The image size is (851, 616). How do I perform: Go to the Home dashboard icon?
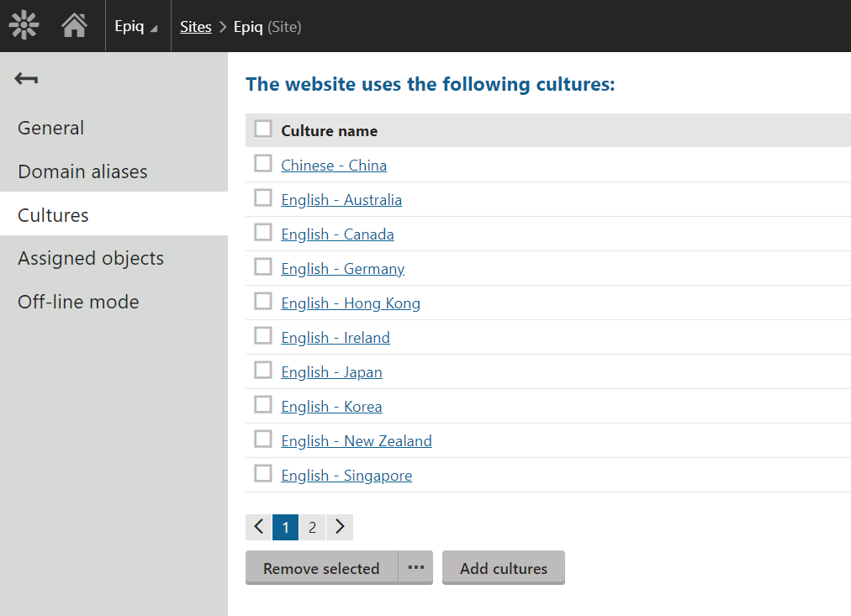coord(74,26)
